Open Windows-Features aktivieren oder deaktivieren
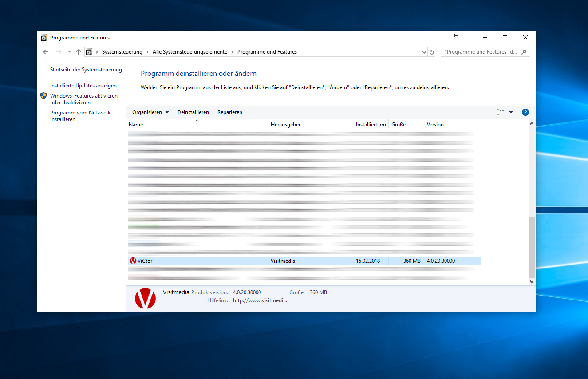Viewport: 588px width, 379px height. point(83,99)
